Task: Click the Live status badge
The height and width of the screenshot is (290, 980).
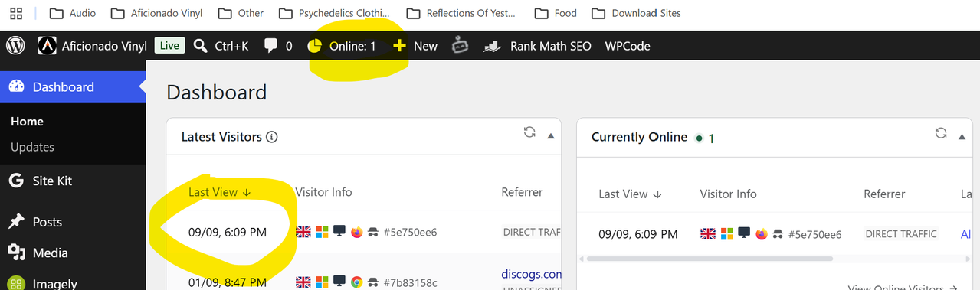Action: click(169, 46)
